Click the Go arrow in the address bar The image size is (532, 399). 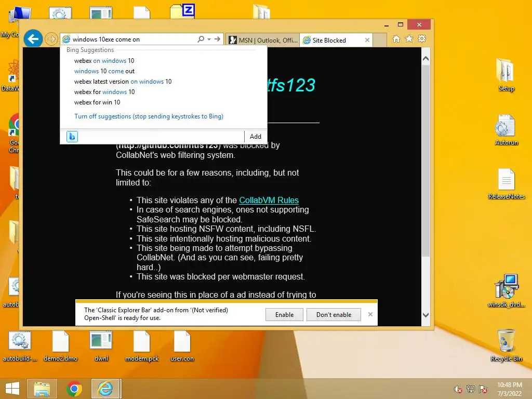tap(217, 39)
